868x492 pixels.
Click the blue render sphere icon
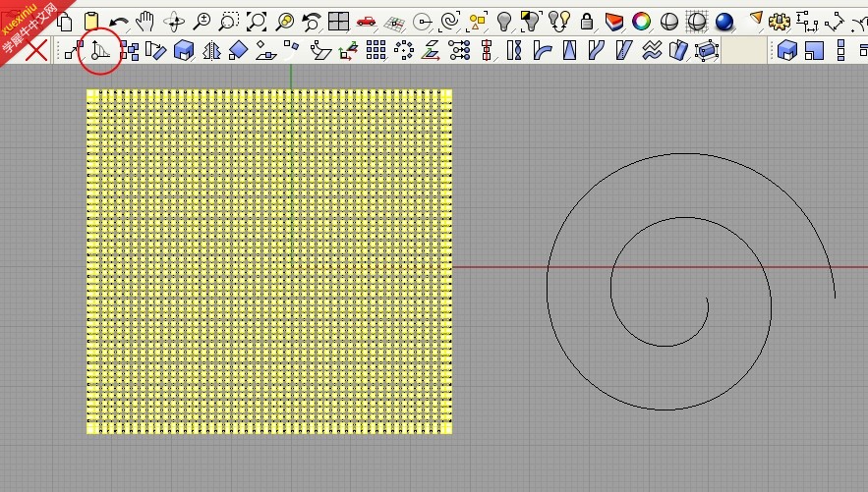click(x=724, y=22)
